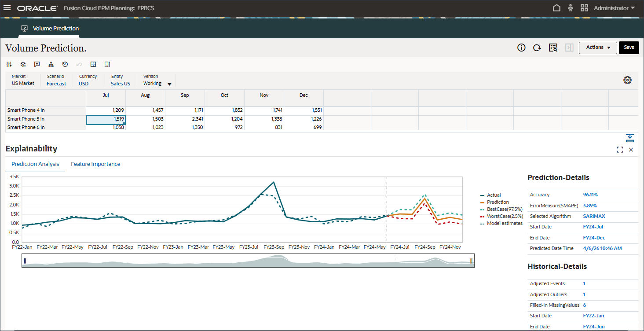Click the undo arrow icon

pos(79,64)
